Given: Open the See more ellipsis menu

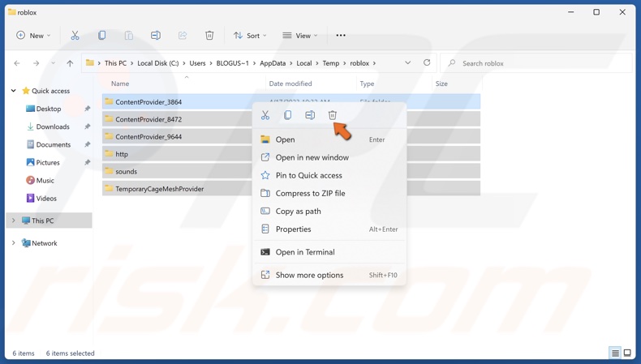Looking at the screenshot, I should coord(341,36).
